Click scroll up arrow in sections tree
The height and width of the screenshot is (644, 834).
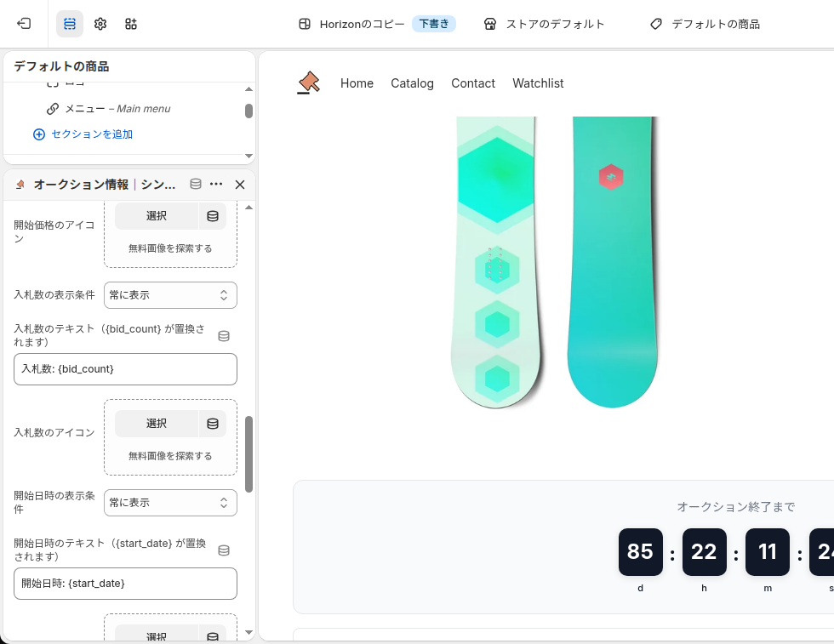[x=248, y=88]
